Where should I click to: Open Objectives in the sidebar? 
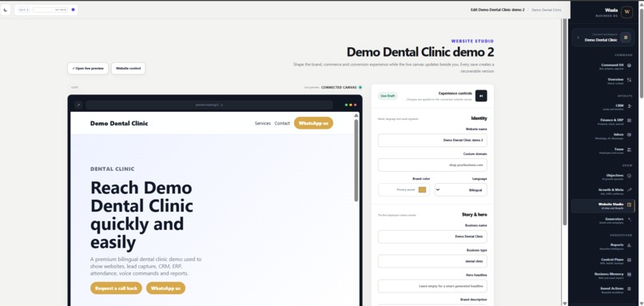click(x=602, y=177)
